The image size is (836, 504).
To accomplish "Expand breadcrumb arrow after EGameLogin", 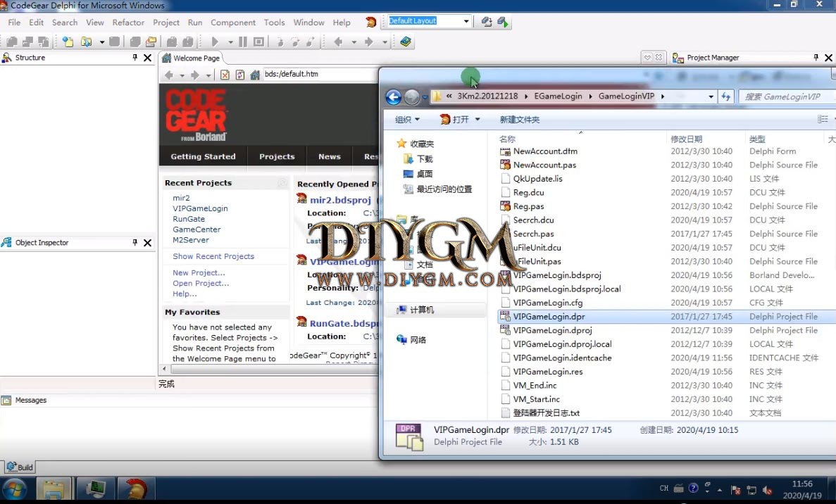I will [x=590, y=96].
